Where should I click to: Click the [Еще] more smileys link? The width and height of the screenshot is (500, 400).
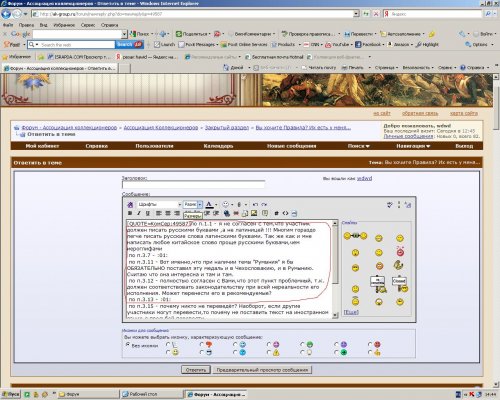tap(351, 312)
